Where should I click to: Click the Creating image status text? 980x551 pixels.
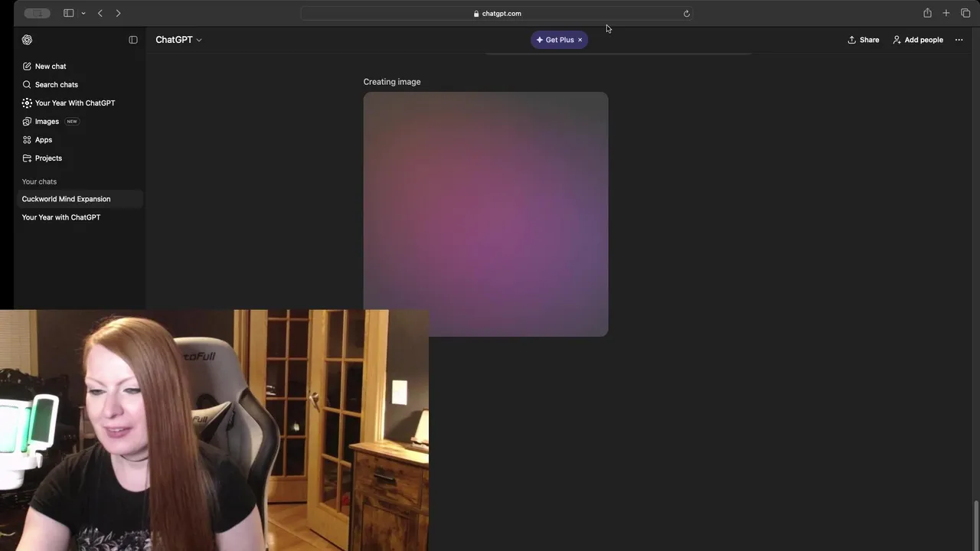coord(392,82)
